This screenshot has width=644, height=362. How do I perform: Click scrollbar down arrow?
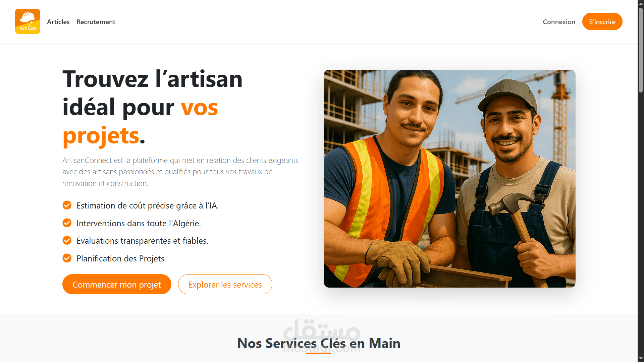(641, 359)
